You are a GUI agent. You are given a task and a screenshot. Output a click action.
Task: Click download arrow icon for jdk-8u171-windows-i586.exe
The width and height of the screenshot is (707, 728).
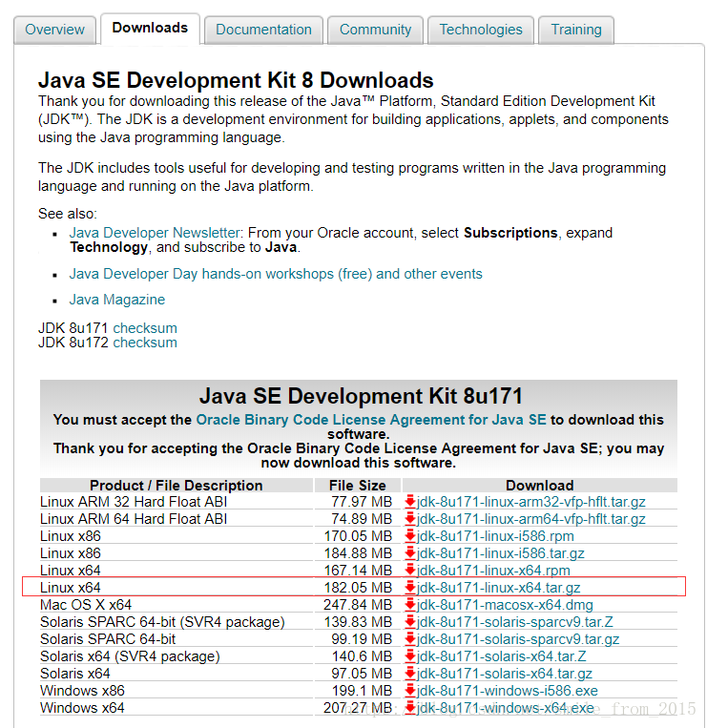(410, 691)
